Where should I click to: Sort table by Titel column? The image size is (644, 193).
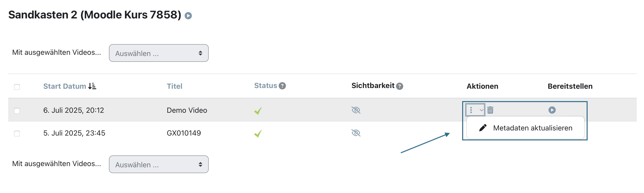tap(174, 86)
